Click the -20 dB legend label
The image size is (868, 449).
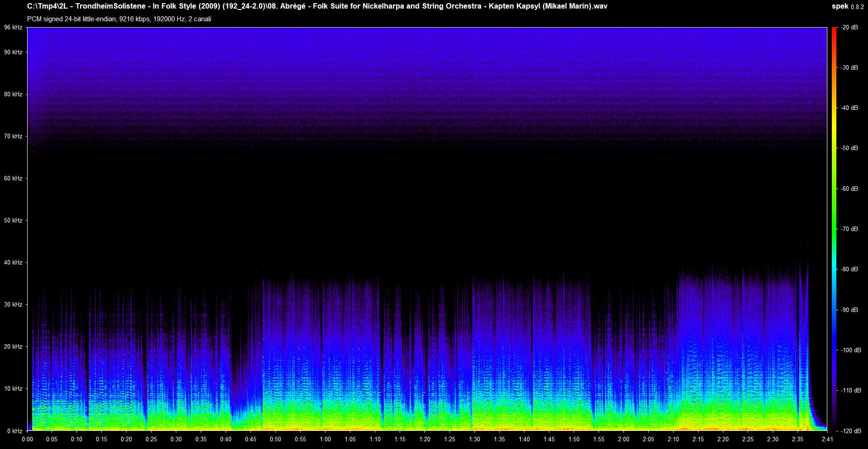[849, 28]
